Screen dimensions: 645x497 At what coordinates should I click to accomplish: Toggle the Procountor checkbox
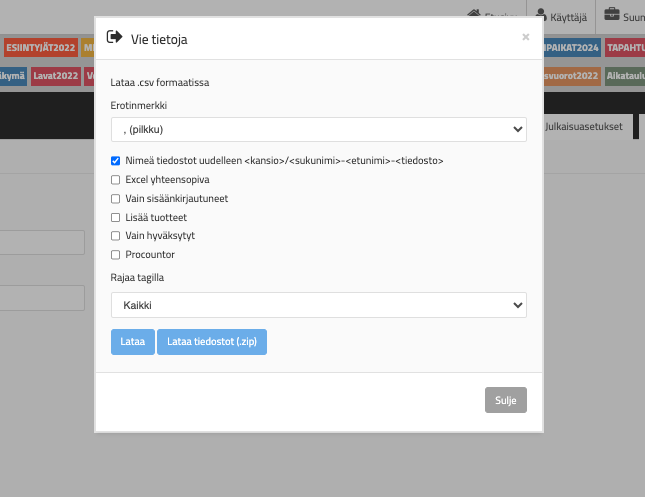116,255
